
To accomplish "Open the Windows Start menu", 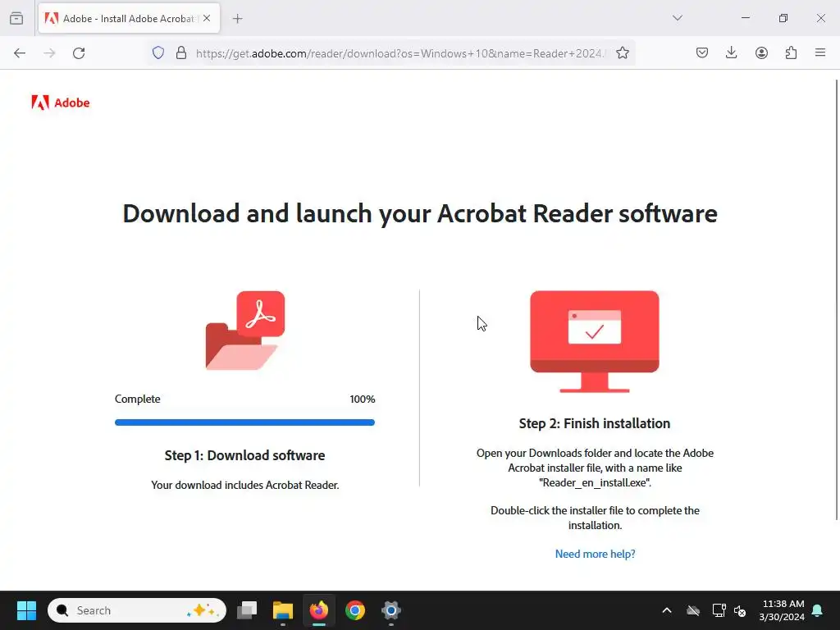I will point(26,610).
